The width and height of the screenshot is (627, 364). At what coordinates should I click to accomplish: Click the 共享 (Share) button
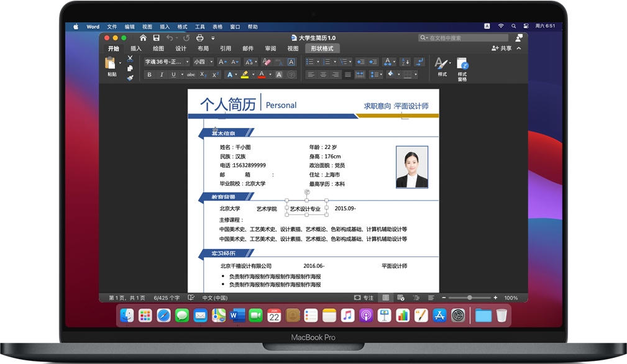coord(502,48)
